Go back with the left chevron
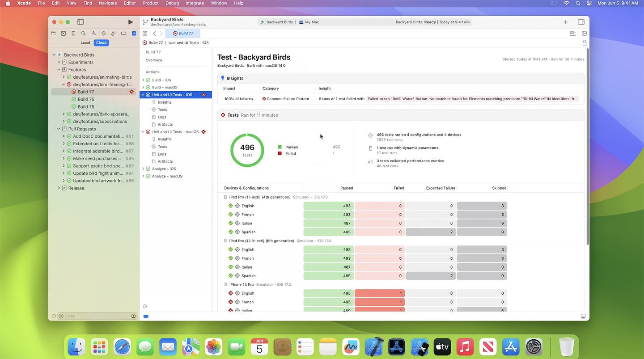This screenshot has width=644, height=359. click(x=154, y=34)
